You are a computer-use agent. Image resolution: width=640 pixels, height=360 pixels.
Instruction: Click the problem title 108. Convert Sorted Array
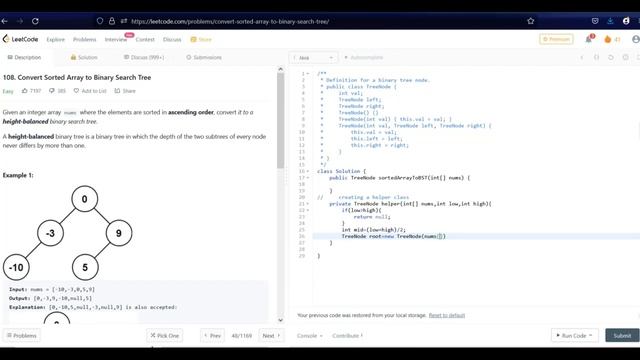[x=77, y=77]
